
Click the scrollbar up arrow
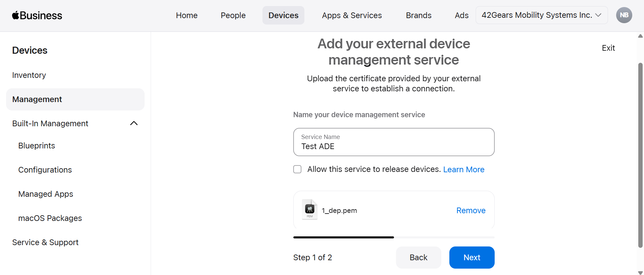[x=640, y=36]
